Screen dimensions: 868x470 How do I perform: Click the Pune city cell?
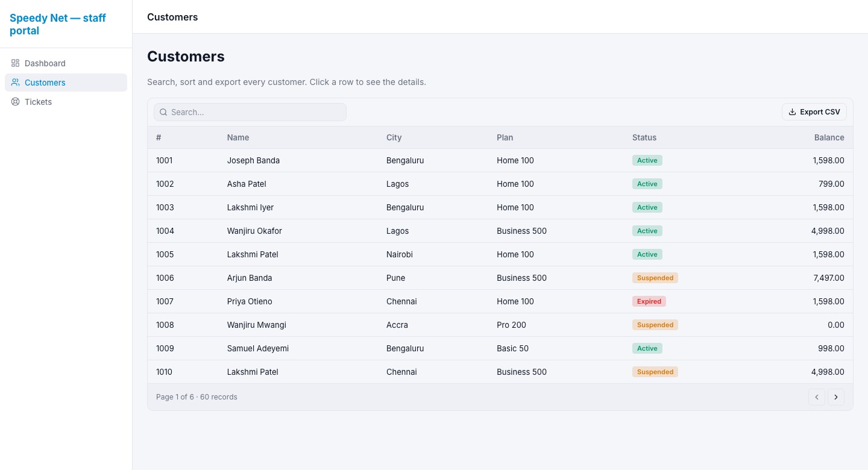point(395,278)
